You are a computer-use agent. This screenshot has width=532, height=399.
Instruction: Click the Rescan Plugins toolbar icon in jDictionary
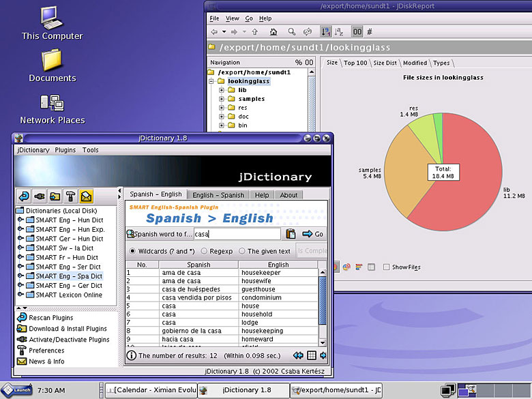click(x=24, y=196)
